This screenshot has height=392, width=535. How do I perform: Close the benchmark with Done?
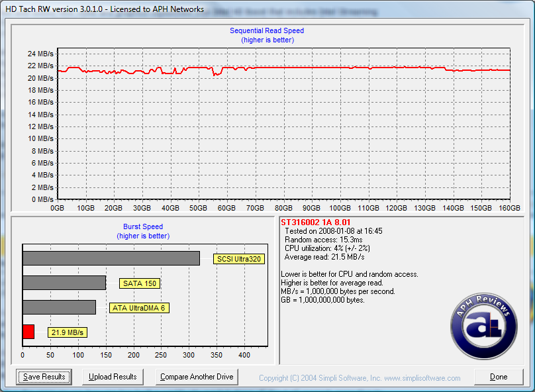tap(499, 377)
